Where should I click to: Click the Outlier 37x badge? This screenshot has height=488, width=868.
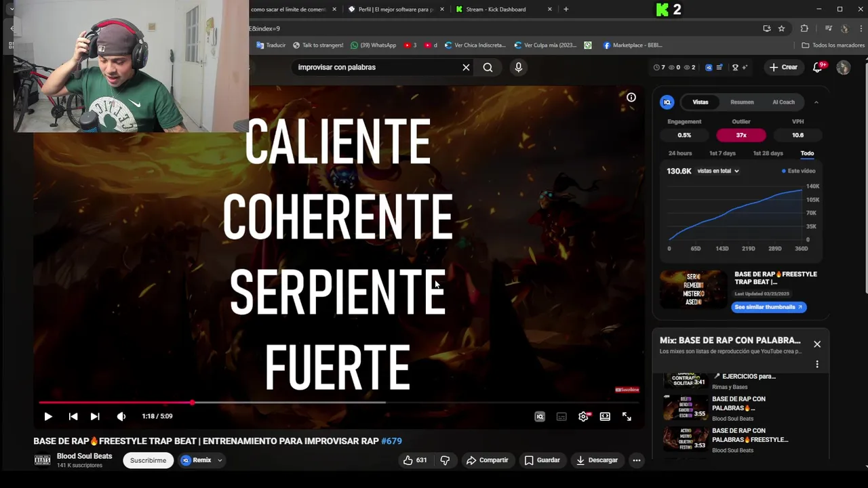tap(741, 135)
